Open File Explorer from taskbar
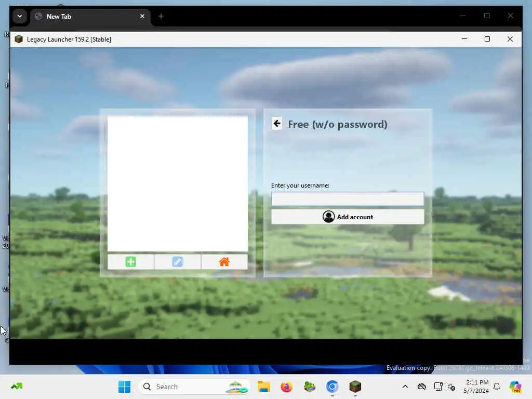 click(x=263, y=387)
